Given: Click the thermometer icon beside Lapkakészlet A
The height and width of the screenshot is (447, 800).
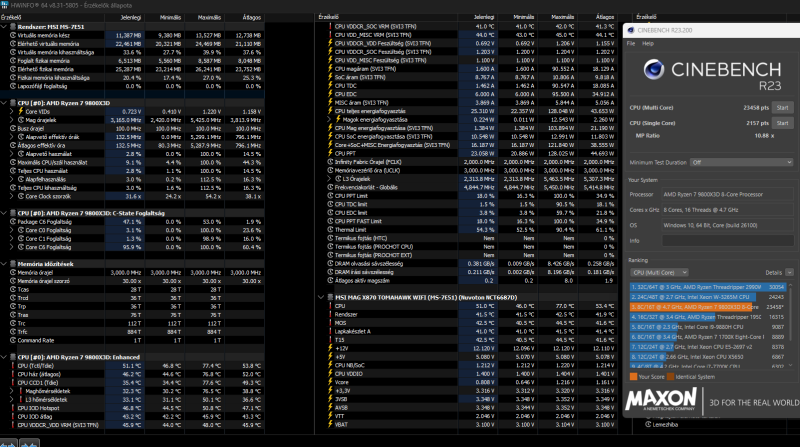Looking at the screenshot, I should [330, 331].
